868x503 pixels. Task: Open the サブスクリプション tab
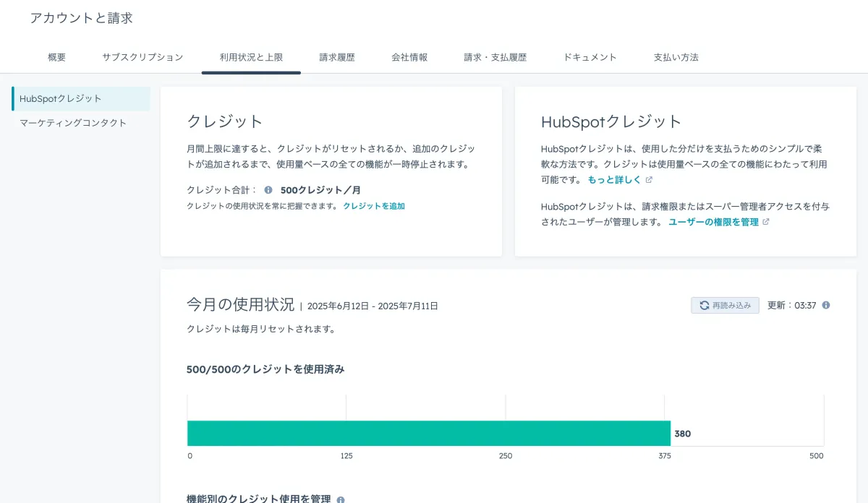tap(142, 56)
